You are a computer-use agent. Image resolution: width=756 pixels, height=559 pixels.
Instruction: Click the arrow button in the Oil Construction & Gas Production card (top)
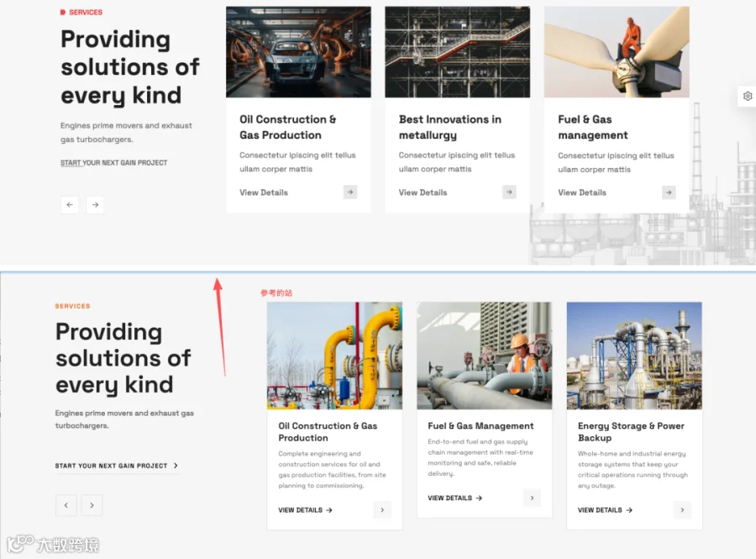350,192
